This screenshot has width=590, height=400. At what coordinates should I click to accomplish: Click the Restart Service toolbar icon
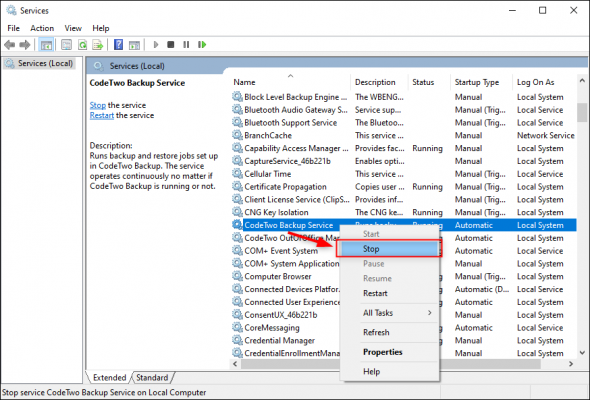(x=202, y=45)
